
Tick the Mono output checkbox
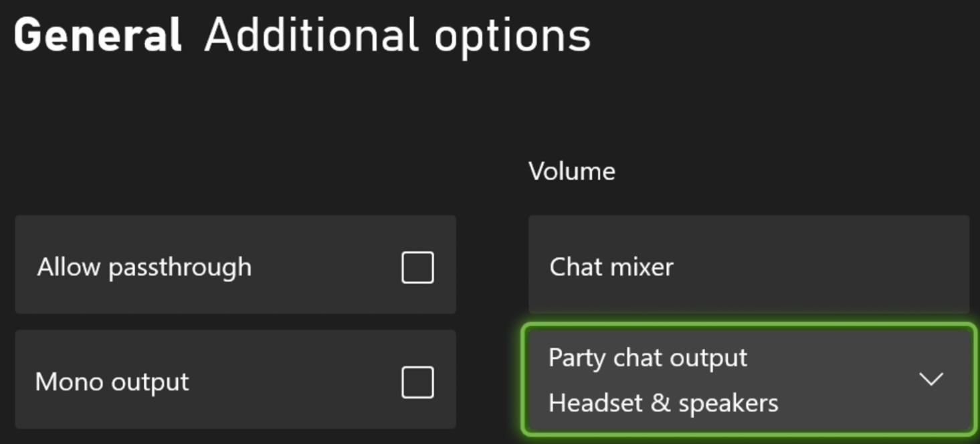pyautogui.click(x=417, y=382)
